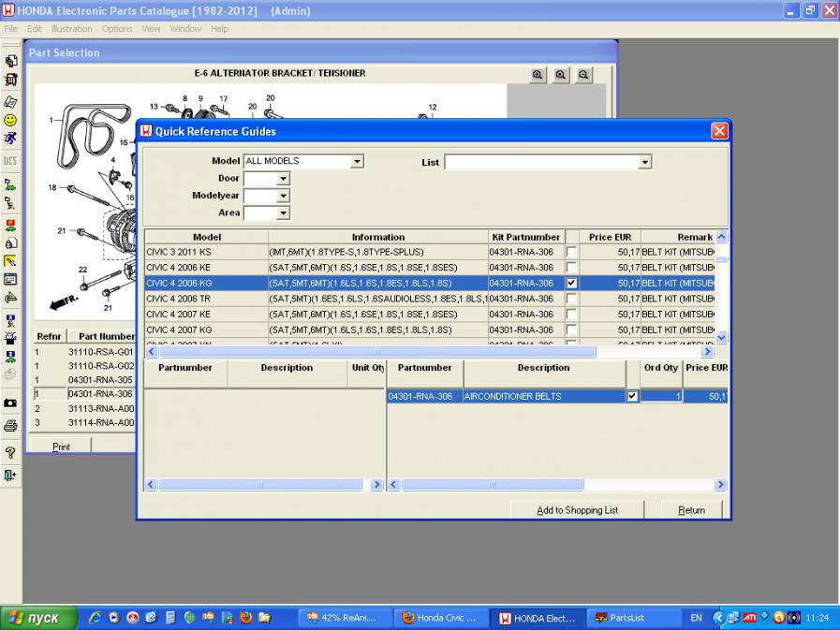
Task: Check the CIVIC 4 2007 KE row checkbox
Action: (x=571, y=314)
